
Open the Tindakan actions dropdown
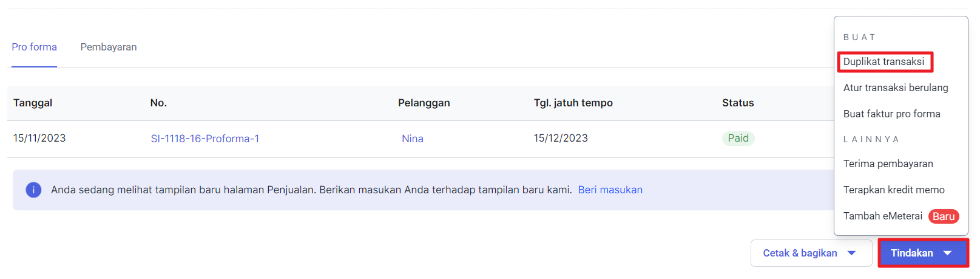(x=923, y=253)
